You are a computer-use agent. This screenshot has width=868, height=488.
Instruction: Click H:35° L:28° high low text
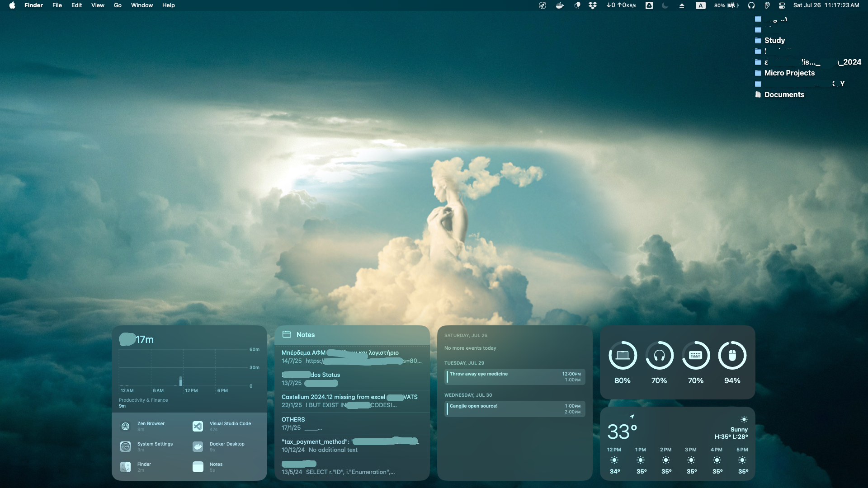pos(731,436)
